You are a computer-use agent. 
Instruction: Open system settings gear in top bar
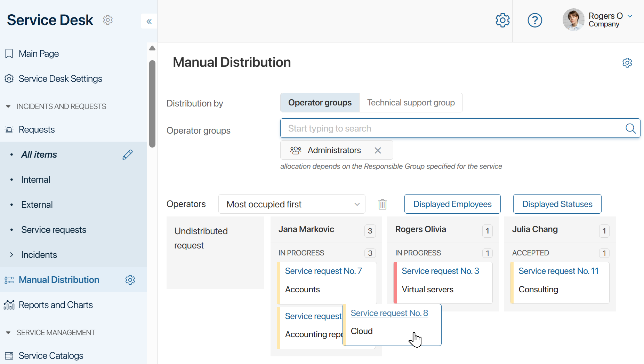pos(502,20)
